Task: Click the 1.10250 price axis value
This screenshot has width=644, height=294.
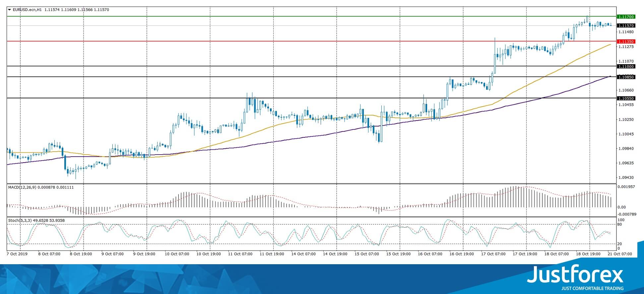Action: [x=626, y=120]
